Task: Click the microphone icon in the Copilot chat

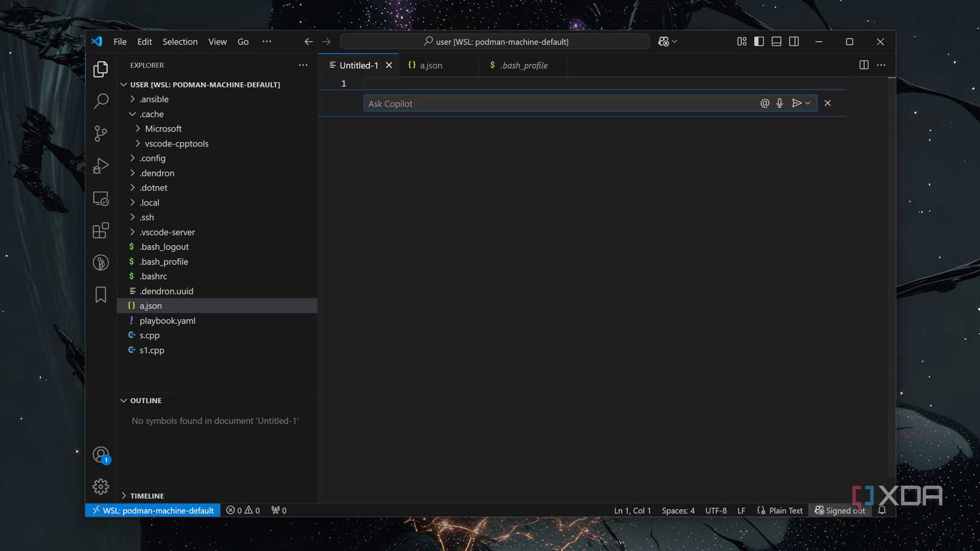Action: coord(779,103)
